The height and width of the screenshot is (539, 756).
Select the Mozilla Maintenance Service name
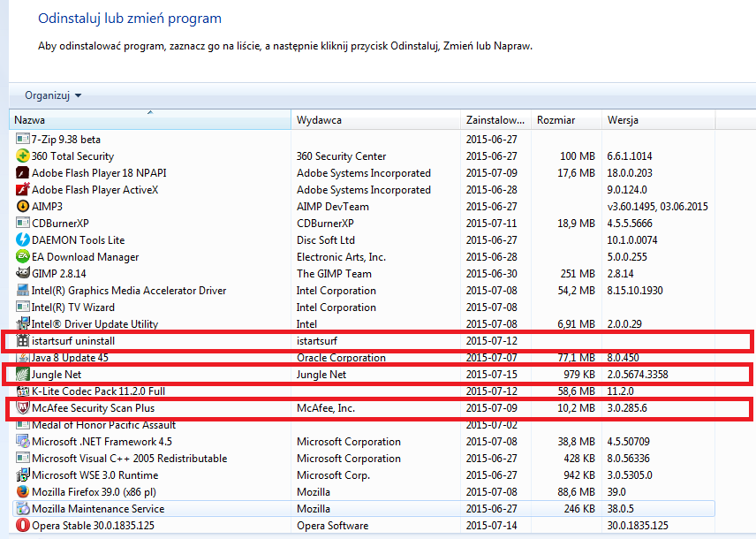(98, 509)
